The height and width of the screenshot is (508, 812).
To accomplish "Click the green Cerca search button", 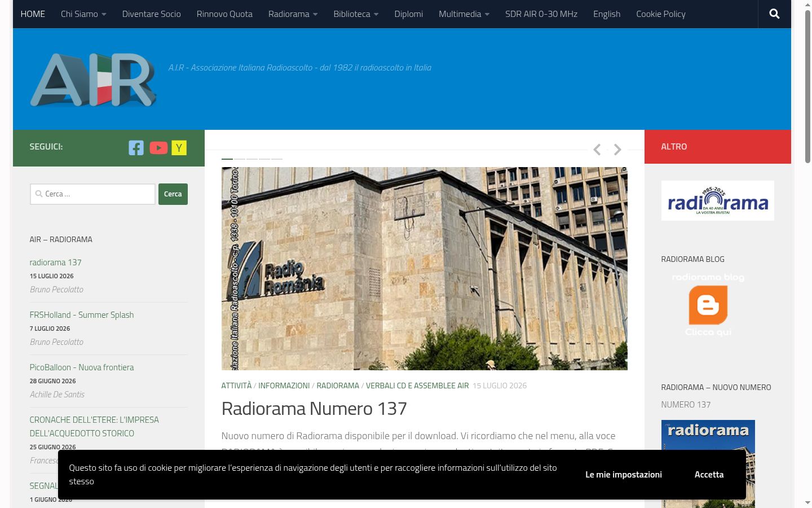I will (173, 194).
